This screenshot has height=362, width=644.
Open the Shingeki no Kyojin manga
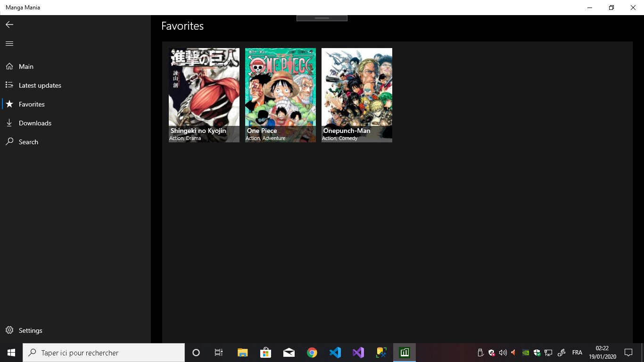(204, 95)
